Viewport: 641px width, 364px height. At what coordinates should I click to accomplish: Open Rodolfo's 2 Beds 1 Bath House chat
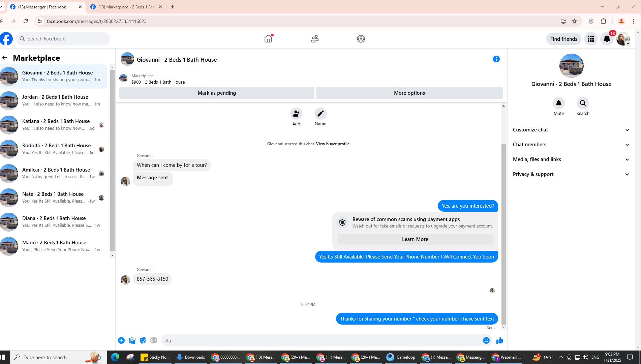pyautogui.click(x=53, y=149)
